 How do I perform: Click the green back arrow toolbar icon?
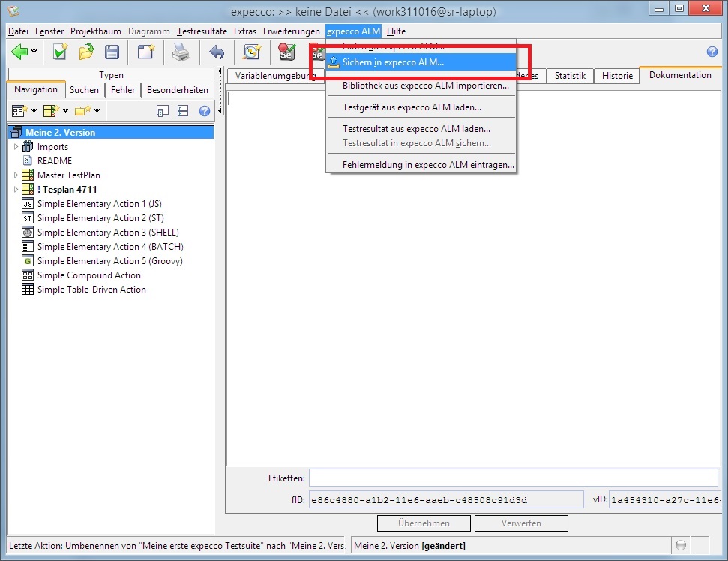tap(19, 52)
